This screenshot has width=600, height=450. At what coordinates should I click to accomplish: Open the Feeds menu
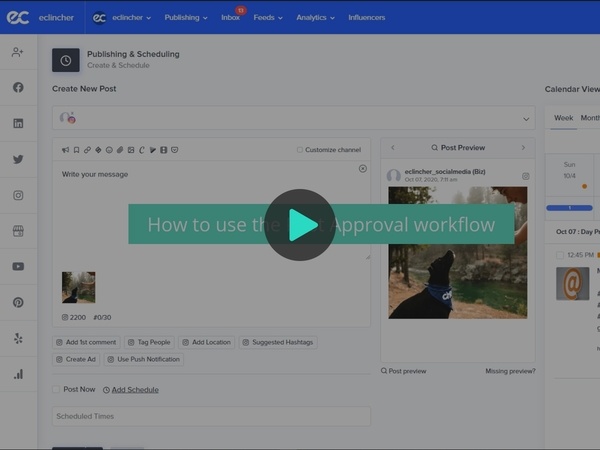coord(268,18)
